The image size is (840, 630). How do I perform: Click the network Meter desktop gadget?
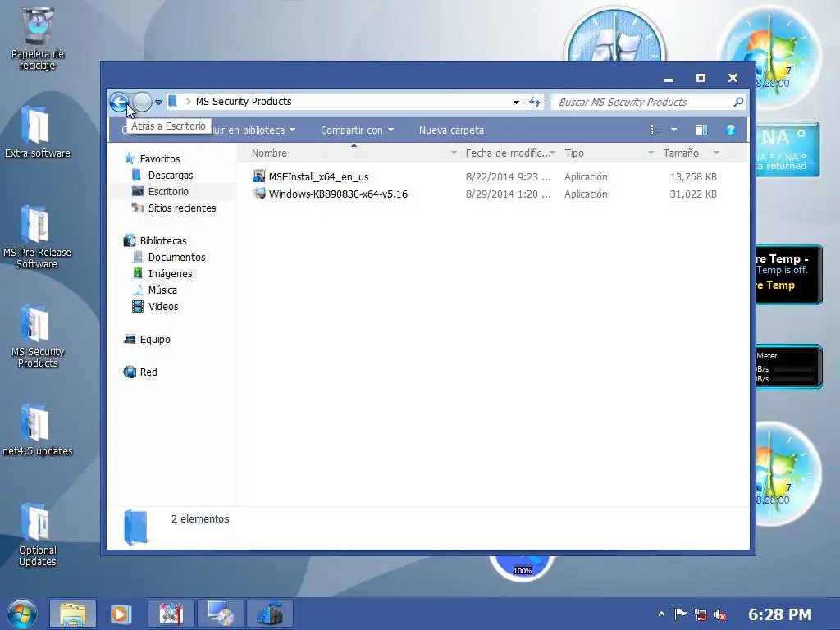788,367
